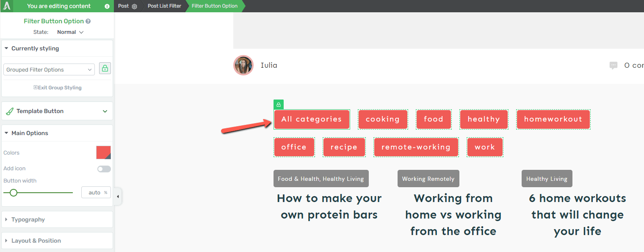Click Exit Group Styling link
Viewport: 644px width, 252px height.
(58, 88)
